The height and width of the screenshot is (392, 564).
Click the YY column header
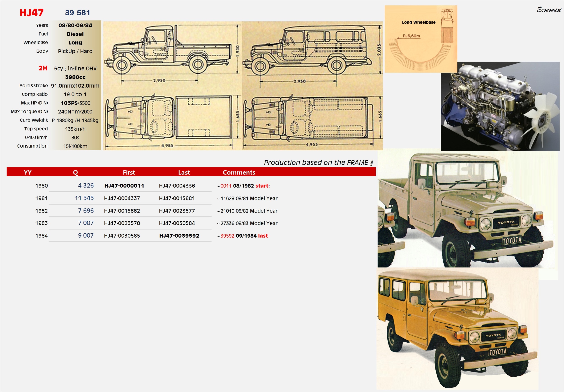[28, 172]
